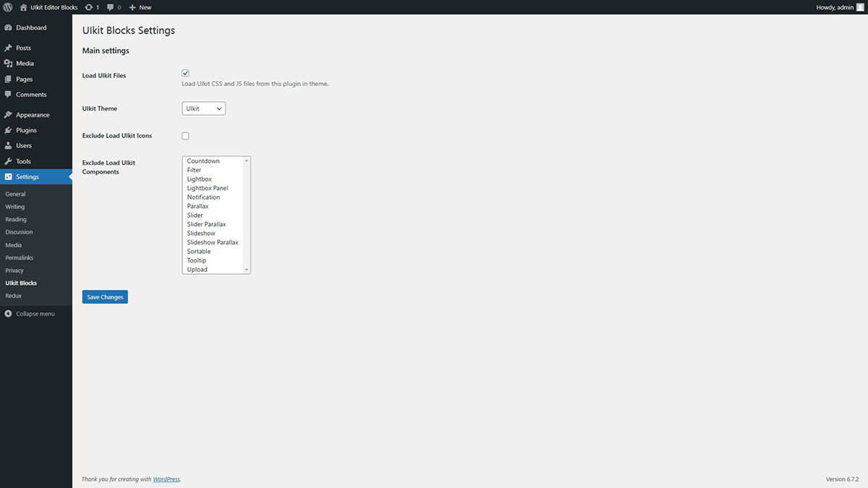
Task: Select Tooltip in components list
Action: [x=213, y=260]
